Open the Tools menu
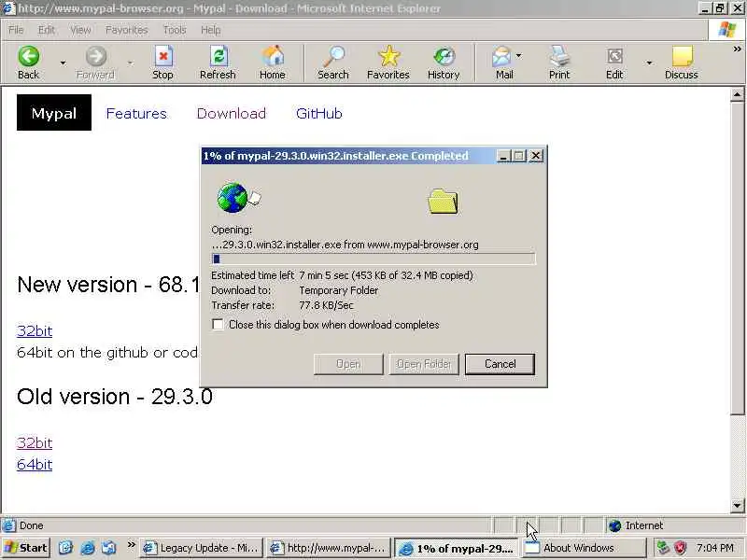 [175, 30]
